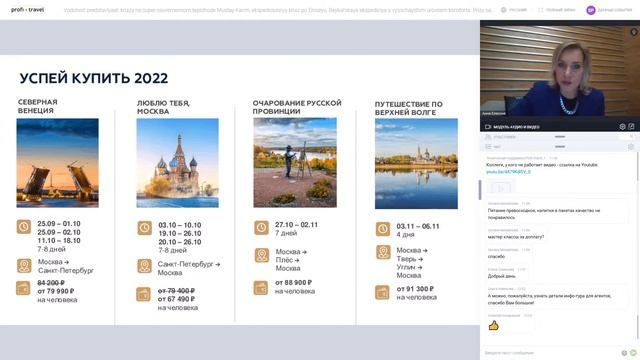
Task: Click map pin icon beside Москва → Санкт-Петербург
Action: click(24, 266)
